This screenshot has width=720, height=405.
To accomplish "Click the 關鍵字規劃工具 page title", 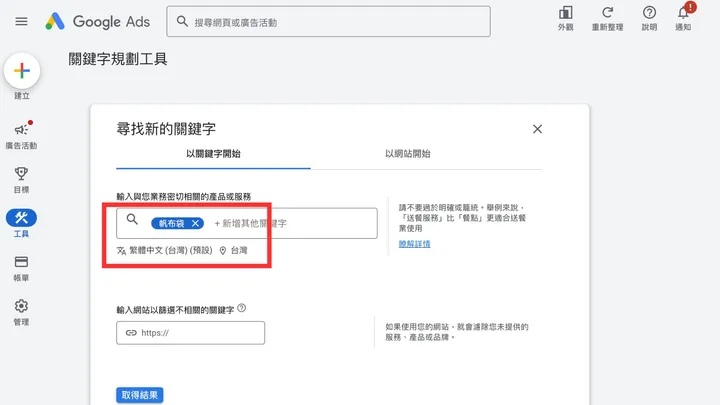I will [118, 59].
